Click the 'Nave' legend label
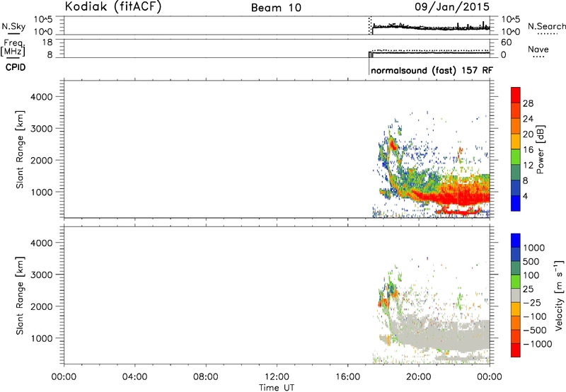This screenshot has width=566, height=392. [538, 50]
